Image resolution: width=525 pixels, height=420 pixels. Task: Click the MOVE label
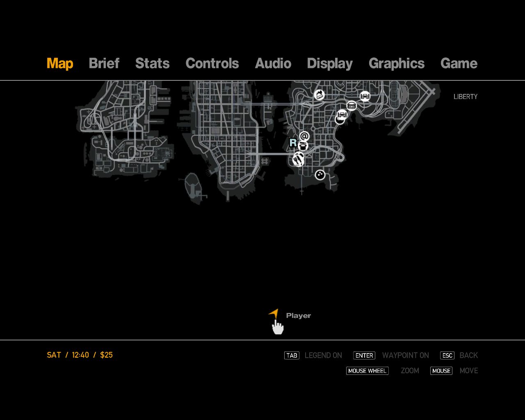[x=469, y=371]
